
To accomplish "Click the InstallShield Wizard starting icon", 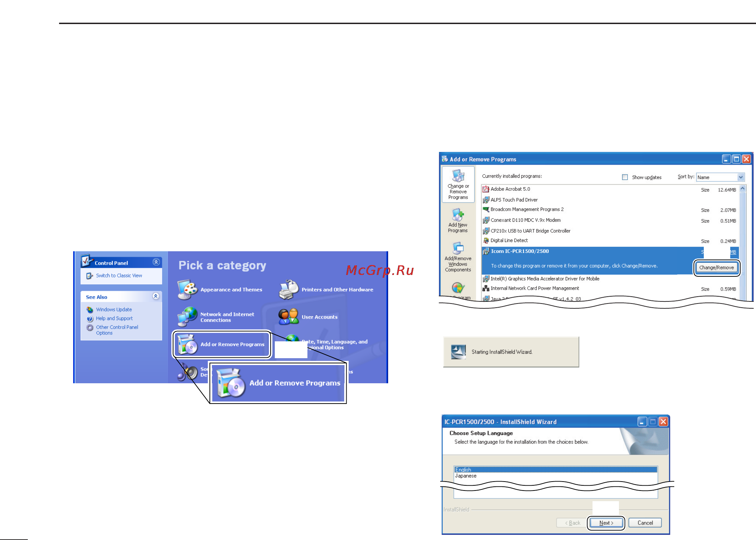I will pyautogui.click(x=458, y=352).
